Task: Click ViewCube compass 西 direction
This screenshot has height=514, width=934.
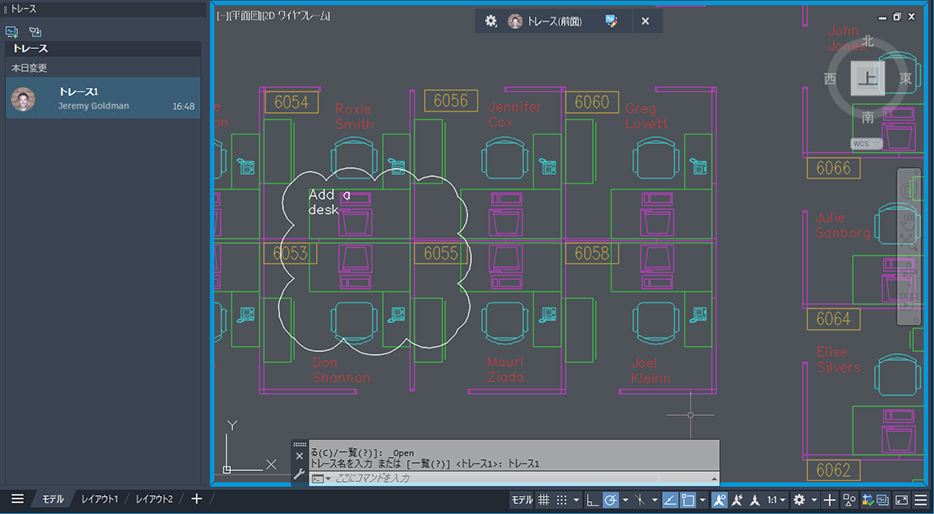Action: coord(830,79)
